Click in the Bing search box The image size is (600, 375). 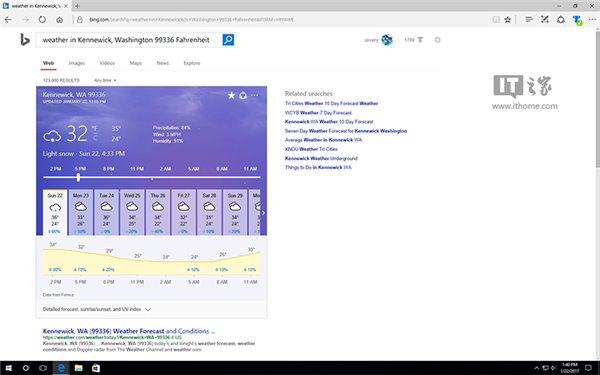point(129,40)
